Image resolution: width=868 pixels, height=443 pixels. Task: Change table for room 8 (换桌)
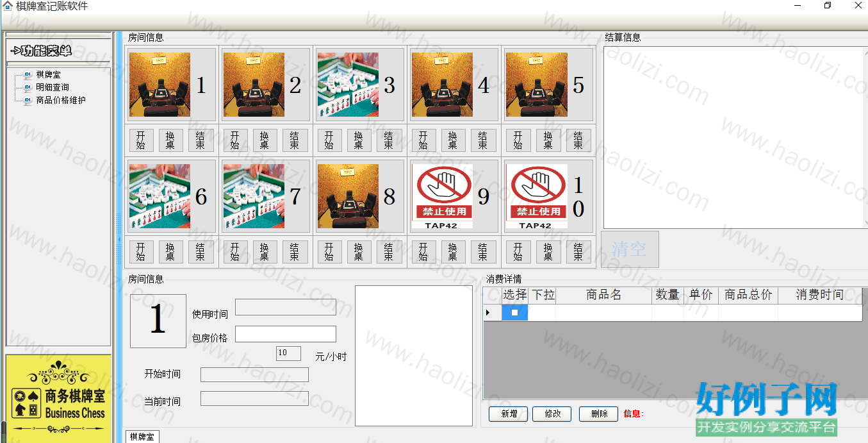coord(359,252)
